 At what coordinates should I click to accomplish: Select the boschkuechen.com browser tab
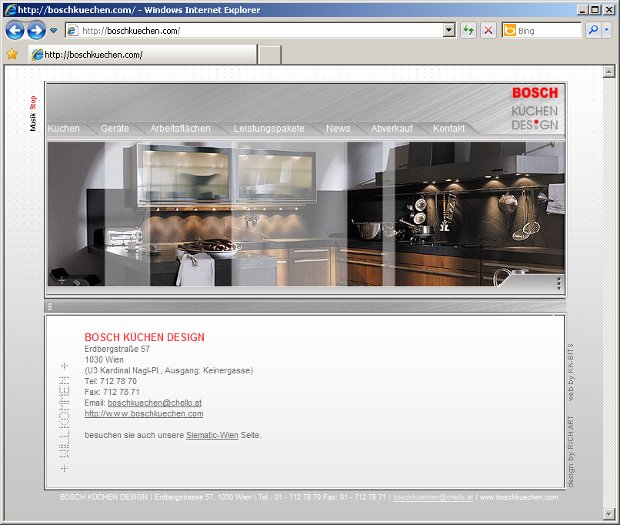(x=143, y=55)
